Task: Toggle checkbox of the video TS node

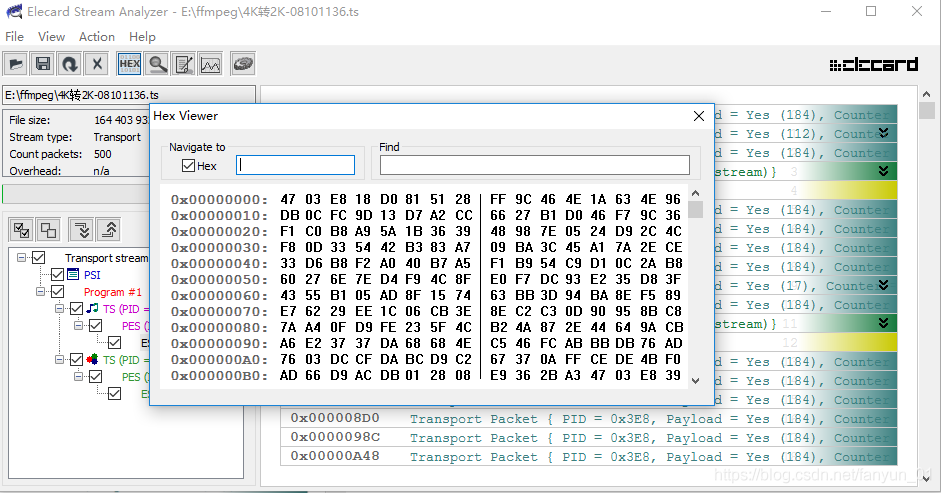Action: (x=77, y=360)
